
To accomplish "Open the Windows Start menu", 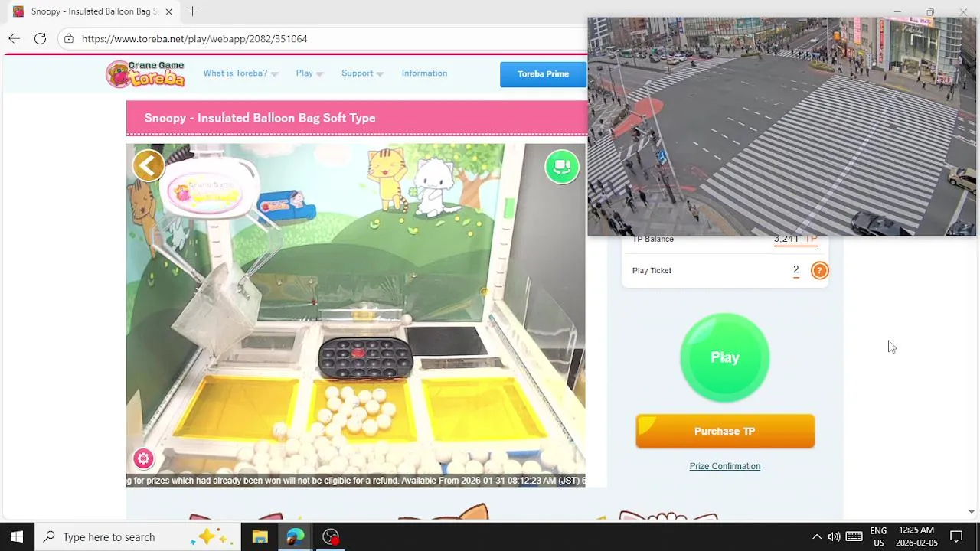I will click(x=17, y=536).
